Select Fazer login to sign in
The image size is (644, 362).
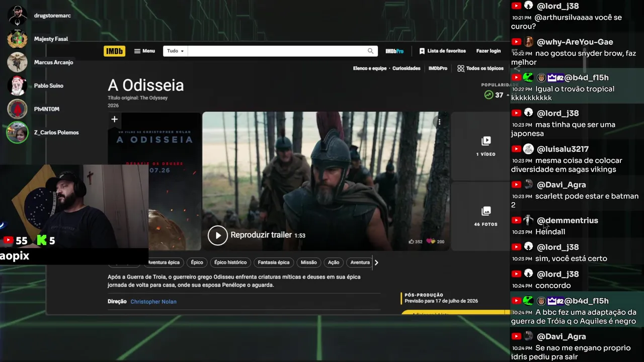click(489, 51)
